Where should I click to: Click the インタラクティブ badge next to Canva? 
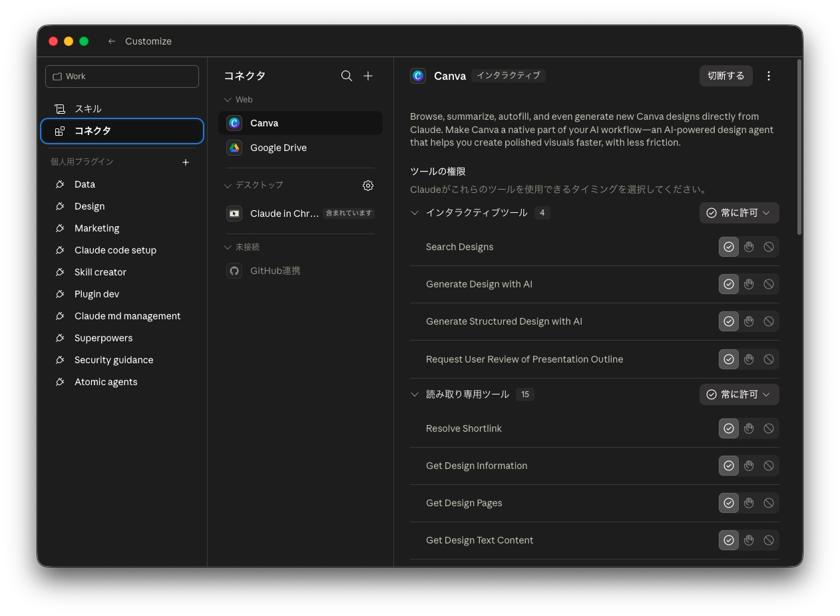tap(509, 76)
